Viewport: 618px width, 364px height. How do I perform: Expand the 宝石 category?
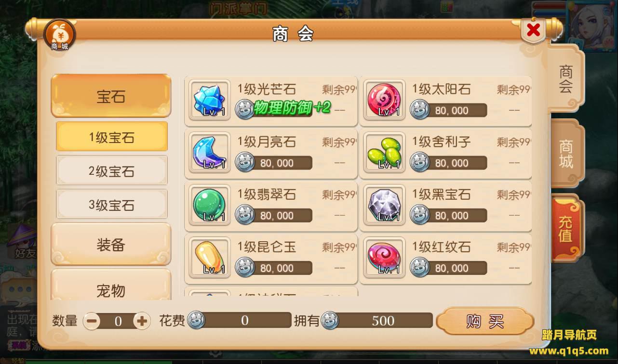coord(111,96)
